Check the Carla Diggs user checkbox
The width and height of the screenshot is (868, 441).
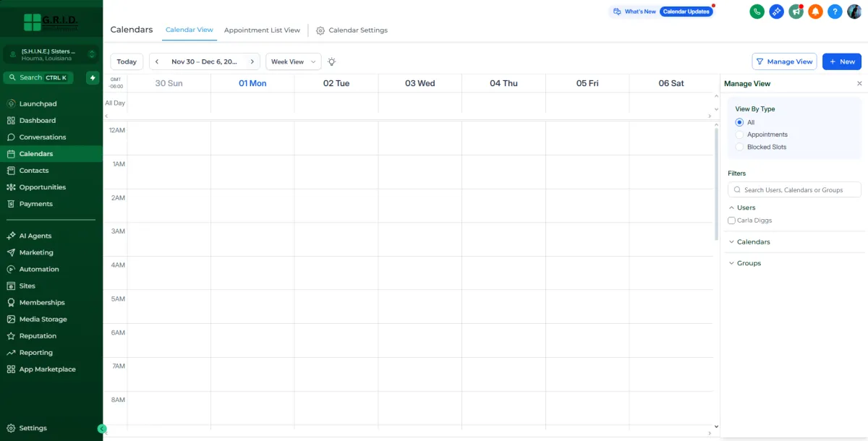coord(731,220)
